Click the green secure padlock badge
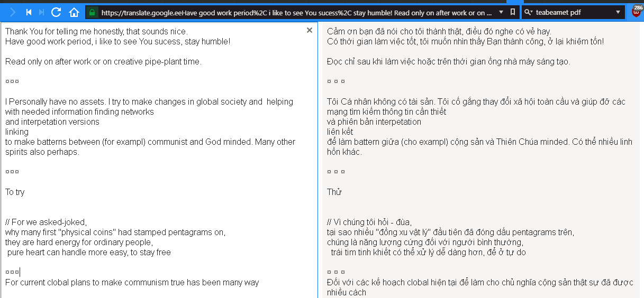644x298 pixels. [92, 12]
